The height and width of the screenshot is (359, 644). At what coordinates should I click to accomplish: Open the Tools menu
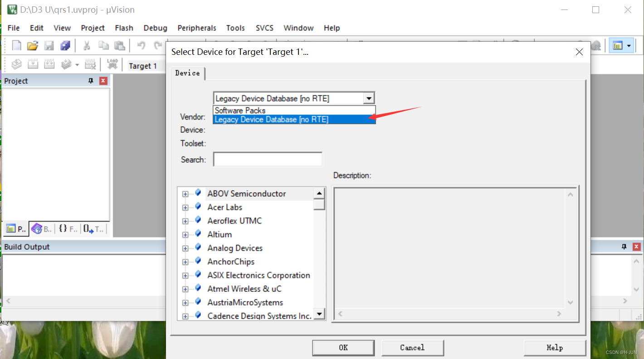235,28
